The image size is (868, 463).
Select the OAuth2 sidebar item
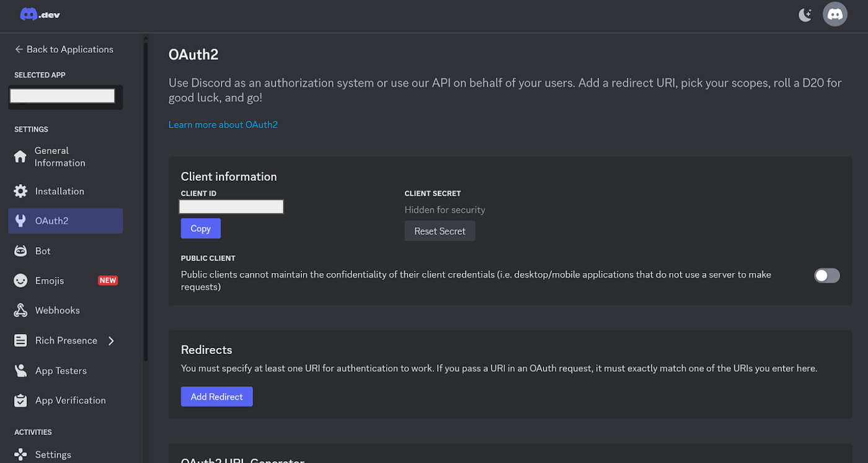[66, 221]
